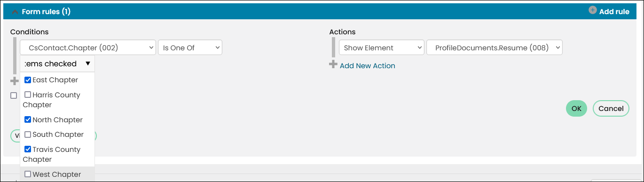Viewport: 644px width, 182px height.
Task: Click the Add New Action link
Action: pyautogui.click(x=368, y=66)
